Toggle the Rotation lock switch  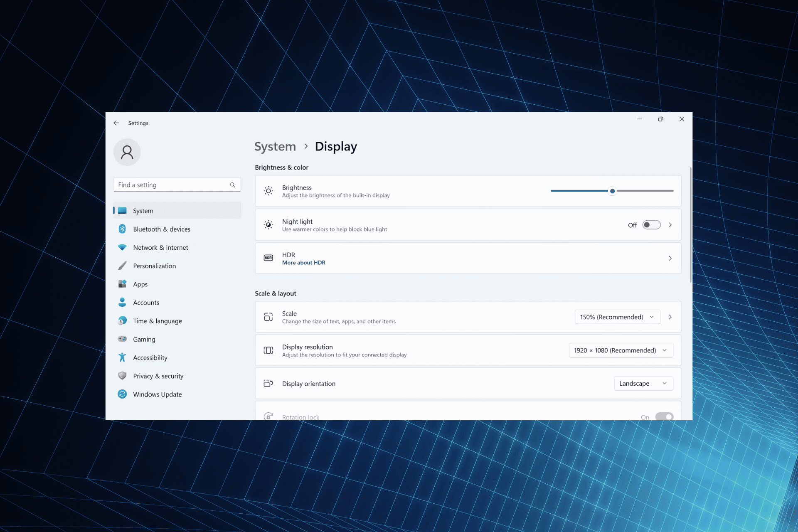(664, 416)
